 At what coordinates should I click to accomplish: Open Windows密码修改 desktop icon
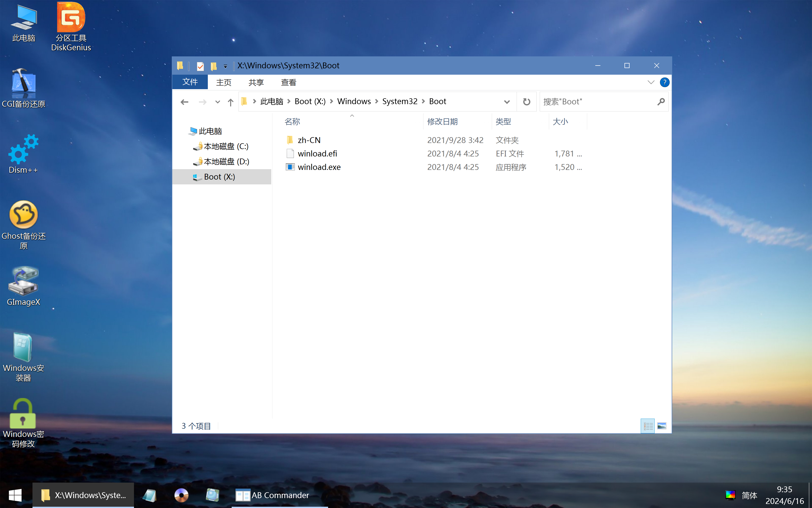[x=24, y=423]
